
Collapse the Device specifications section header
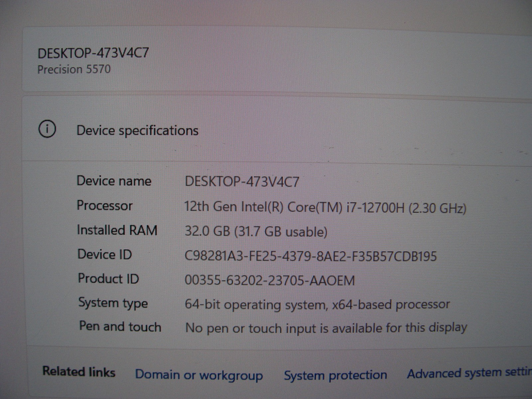coord(137,130)
